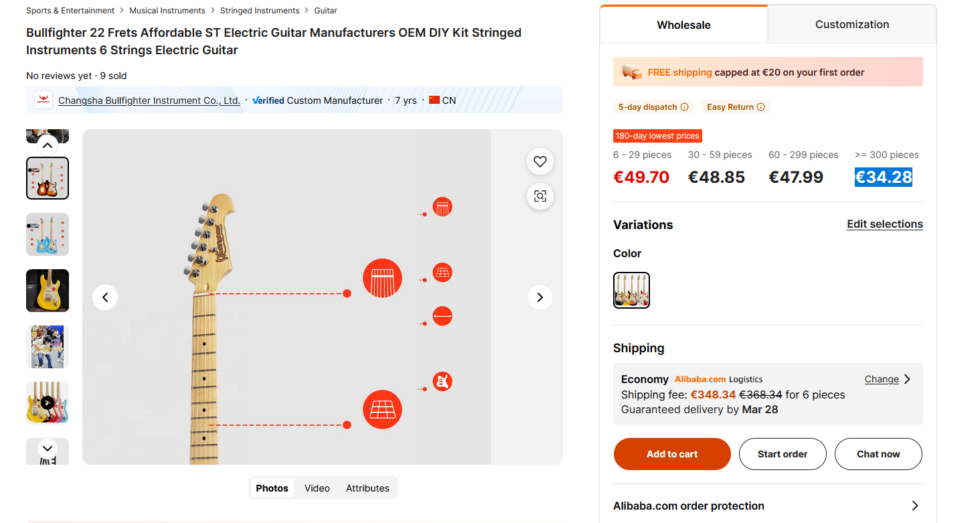The height and width of the screenshot is (523, 980).
Task: Click the Easy Return info icon
Action: pos(760,107)
